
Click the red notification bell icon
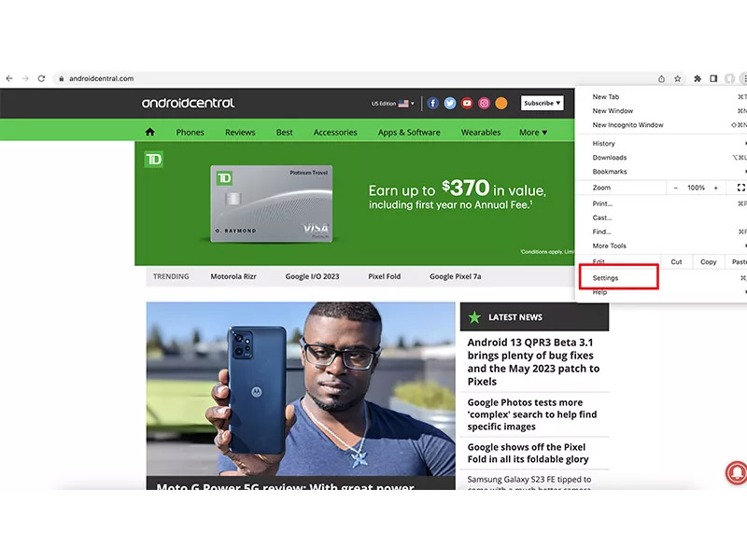coord(736,472)
